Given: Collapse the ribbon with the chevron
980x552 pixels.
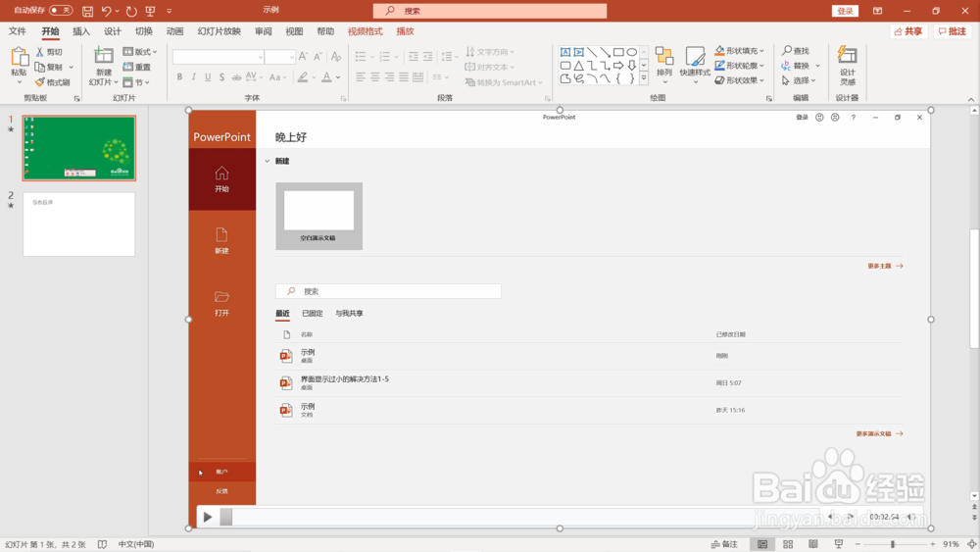Looking at the screenshot, I should pyautogui.click(x=970, y=99).
